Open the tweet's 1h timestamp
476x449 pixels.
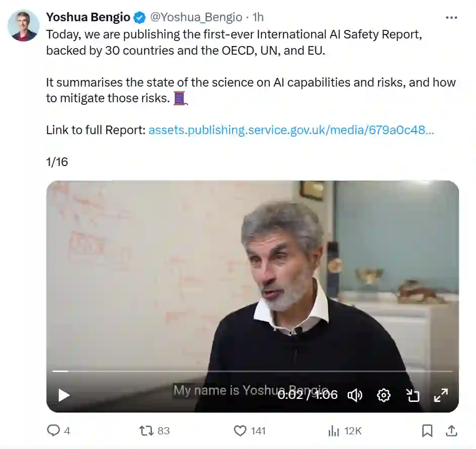(258, 17)
